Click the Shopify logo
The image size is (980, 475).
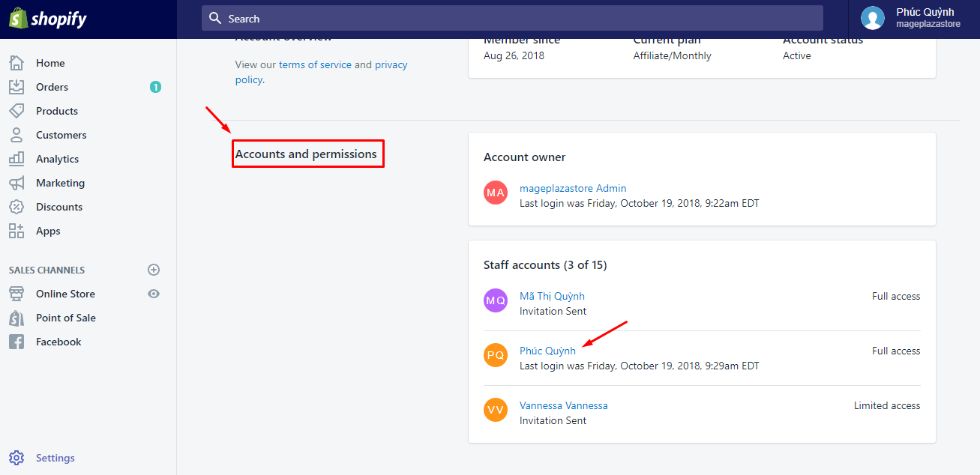[x=48, y=19]
